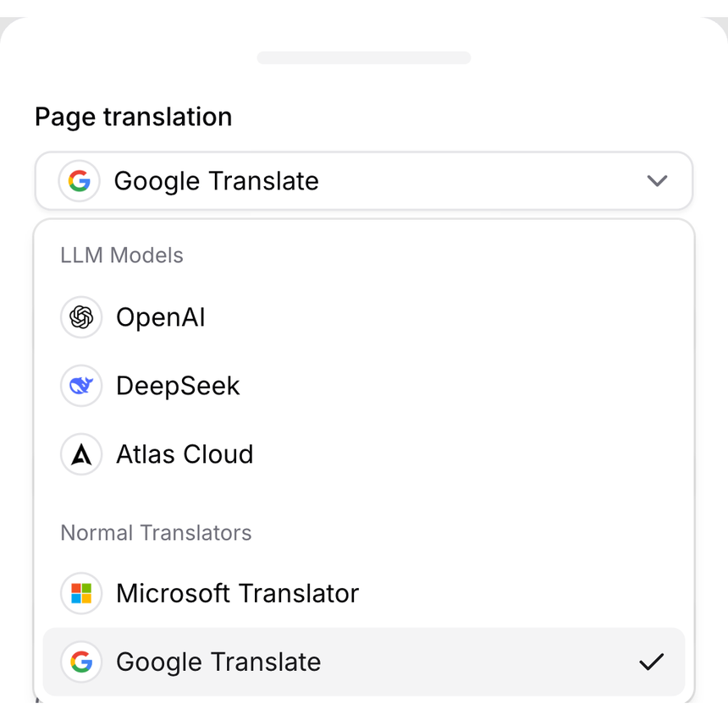728x720 pixels.
Task: Click the Atlas Cloud logo icon
Action: click(x=81, y=454)
